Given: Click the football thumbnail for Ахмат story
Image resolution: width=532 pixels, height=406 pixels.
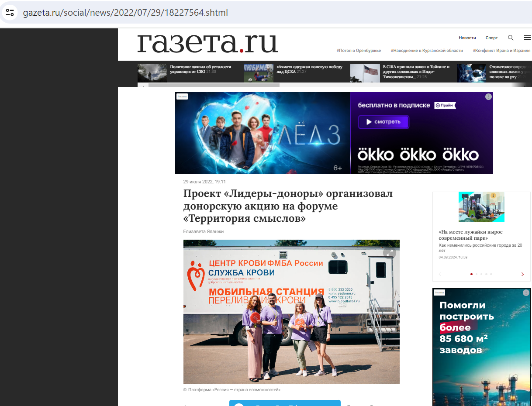Looking at the screenshot, I should pos(258,73).
